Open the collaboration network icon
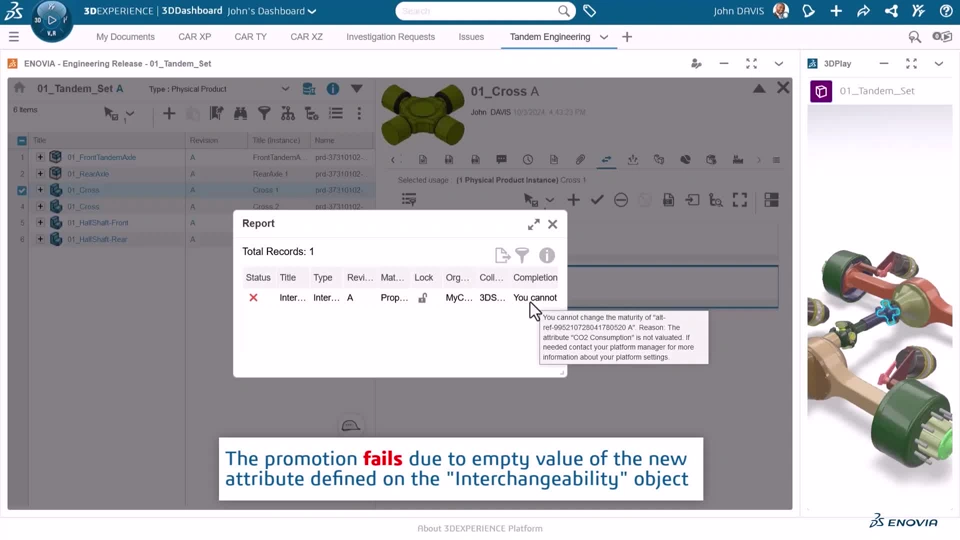 click(x=891, y=11)
